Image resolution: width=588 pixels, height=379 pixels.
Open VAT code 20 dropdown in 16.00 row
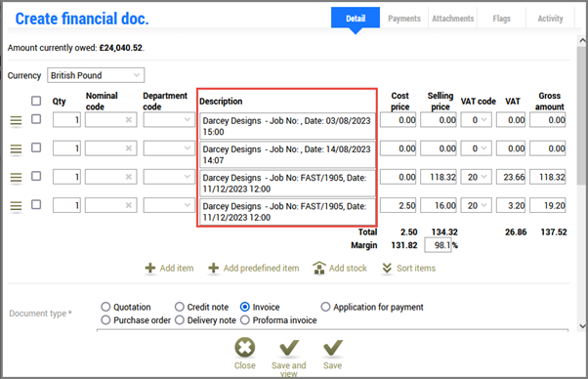pyautogui.click(x=477, y=205)
